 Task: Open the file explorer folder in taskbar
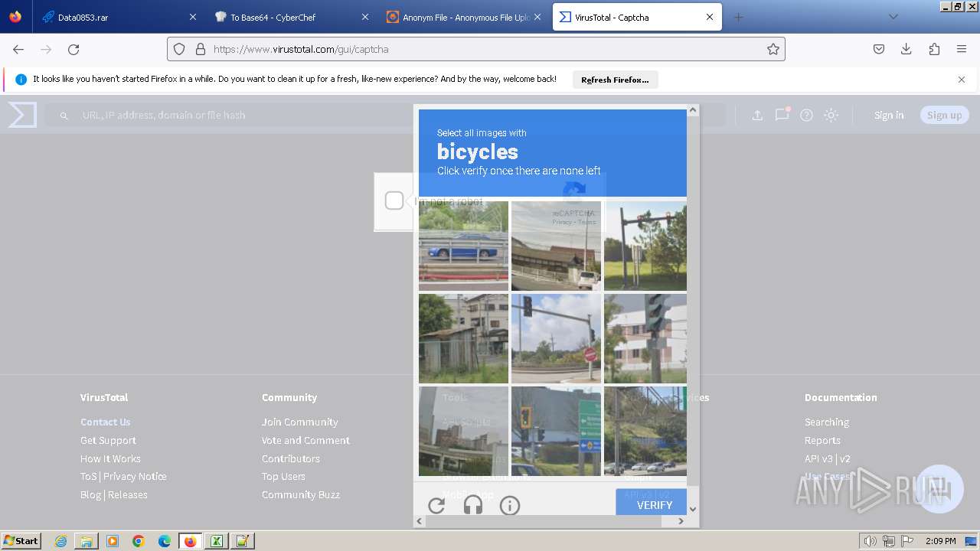tap(87, 541)
